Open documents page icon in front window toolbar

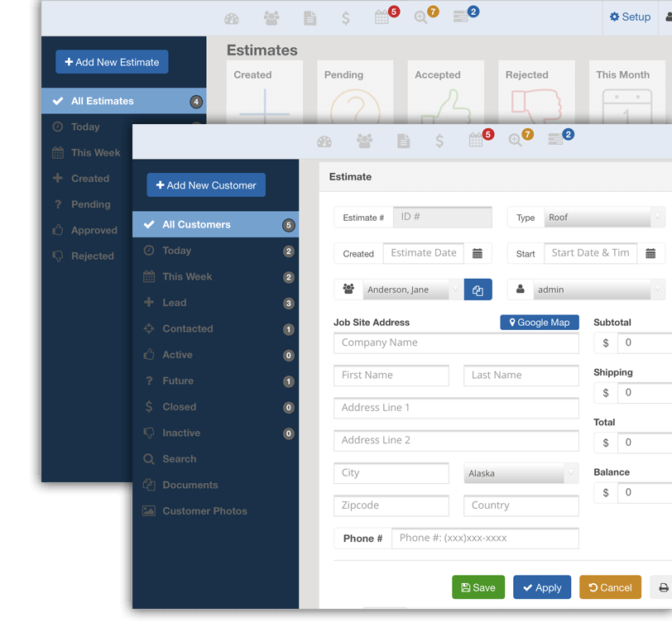click(x=403, y=141)
